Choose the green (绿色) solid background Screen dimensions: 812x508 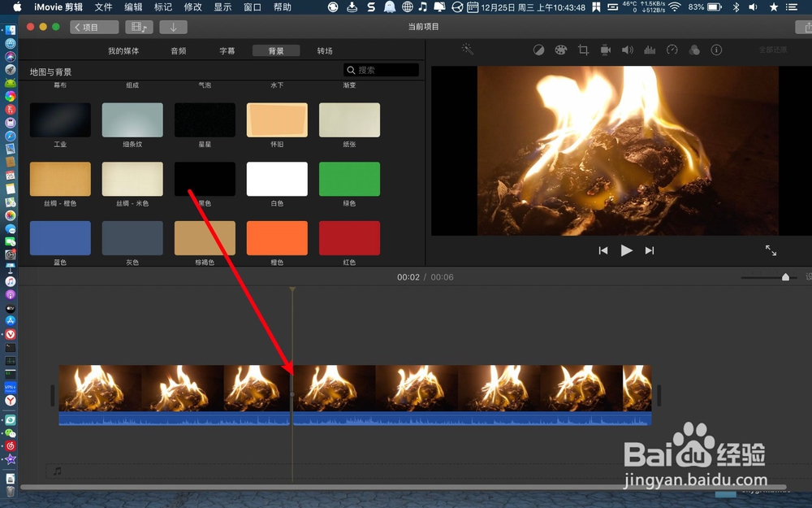349,179
